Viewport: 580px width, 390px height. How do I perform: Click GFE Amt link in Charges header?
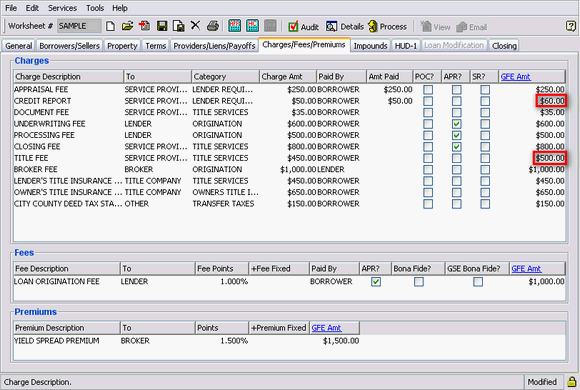pyautogui.click(x=515, y=77)
